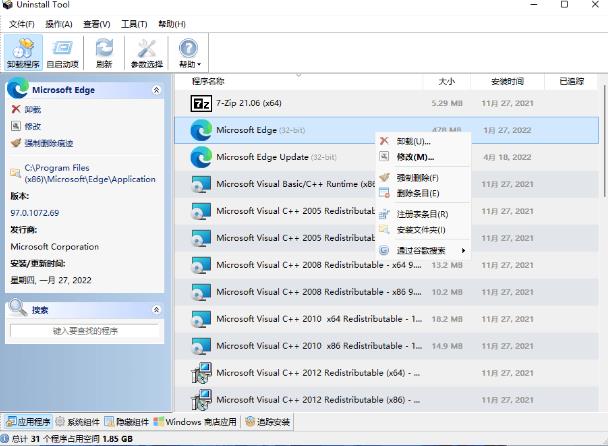Collapse the Microsoft Edge details panel
The height and width of the screenshot is (446, 608).
point(156,90)
